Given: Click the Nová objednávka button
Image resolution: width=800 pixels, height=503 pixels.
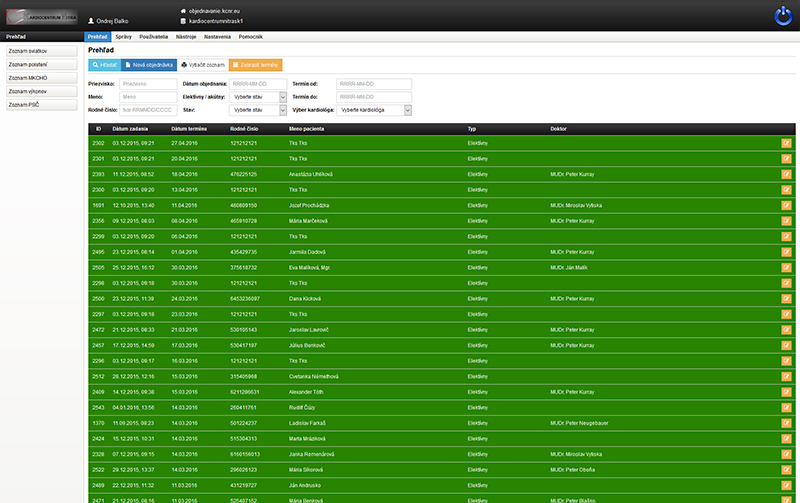Looking at the screenshot, I should click(x=149, y=65).
